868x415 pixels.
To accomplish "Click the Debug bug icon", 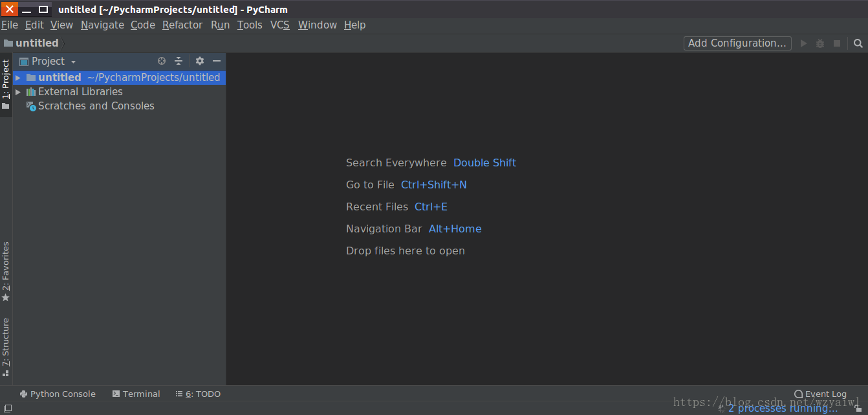I will point(820,43).
